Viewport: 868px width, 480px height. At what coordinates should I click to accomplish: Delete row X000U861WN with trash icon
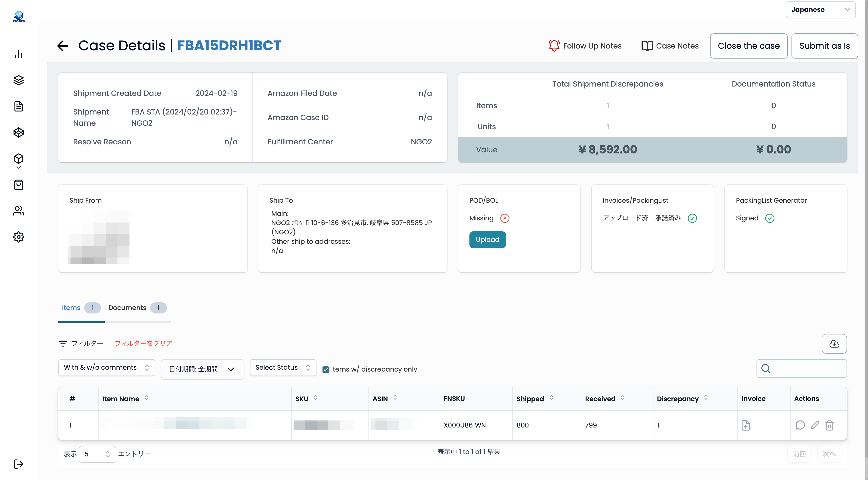[x=830, y=425]
